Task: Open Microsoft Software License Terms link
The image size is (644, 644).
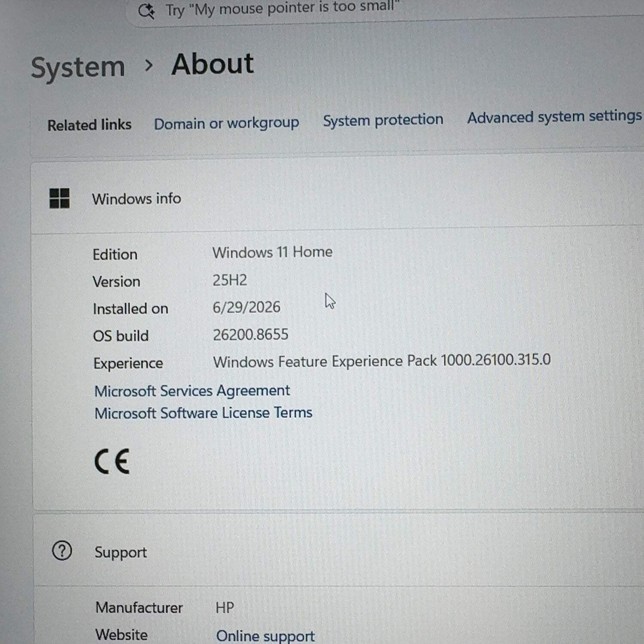Action: point(203,413)
